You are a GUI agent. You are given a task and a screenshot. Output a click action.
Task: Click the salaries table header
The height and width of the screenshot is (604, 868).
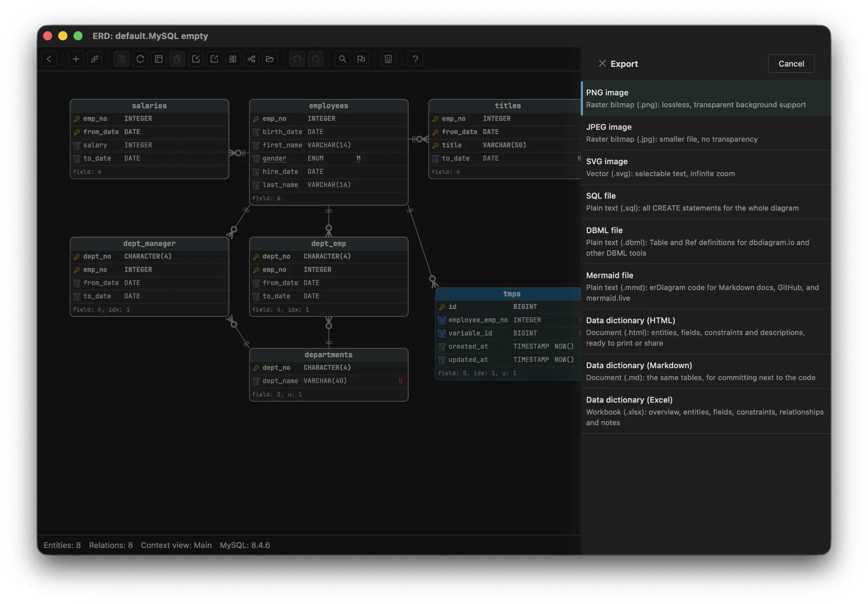[149, 106]
